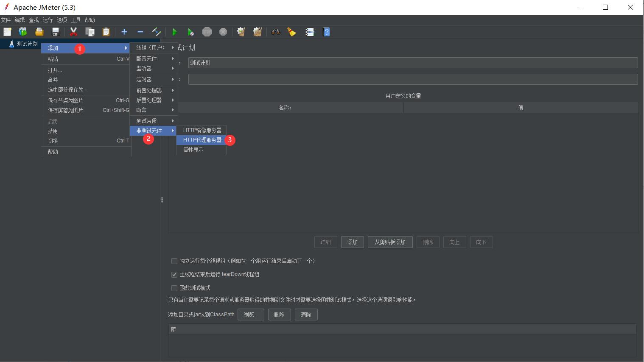This screenshot has height=362, width=644.
Task: Click the Search binoculars icon
Action: 276,32
